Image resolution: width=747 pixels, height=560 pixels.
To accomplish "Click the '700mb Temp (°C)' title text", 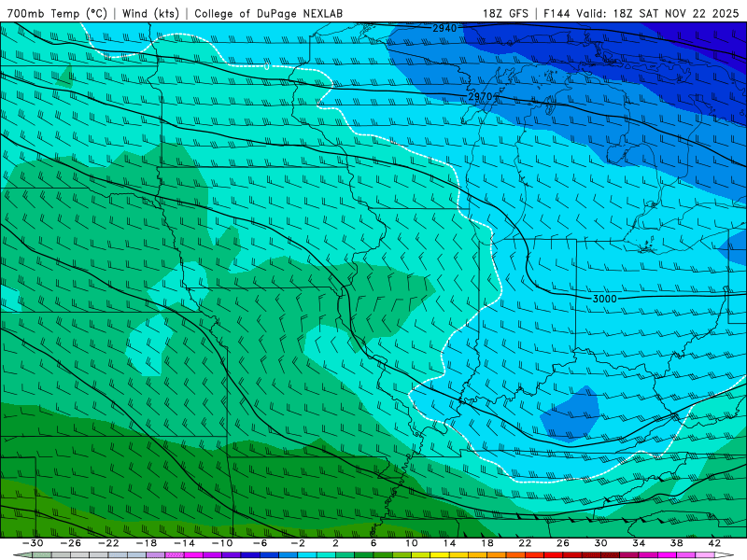I will tap(57, 13).
